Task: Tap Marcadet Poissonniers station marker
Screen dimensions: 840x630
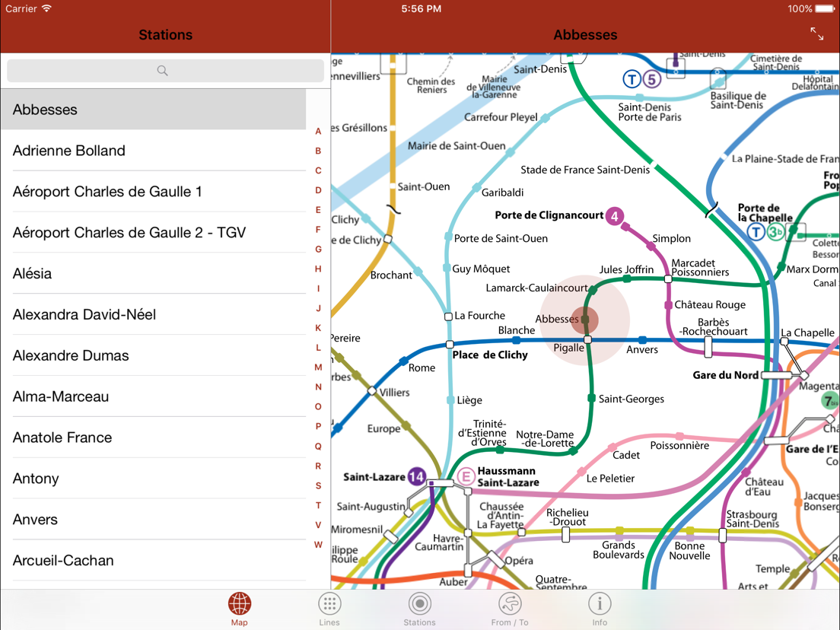Action: pos(668,278)
